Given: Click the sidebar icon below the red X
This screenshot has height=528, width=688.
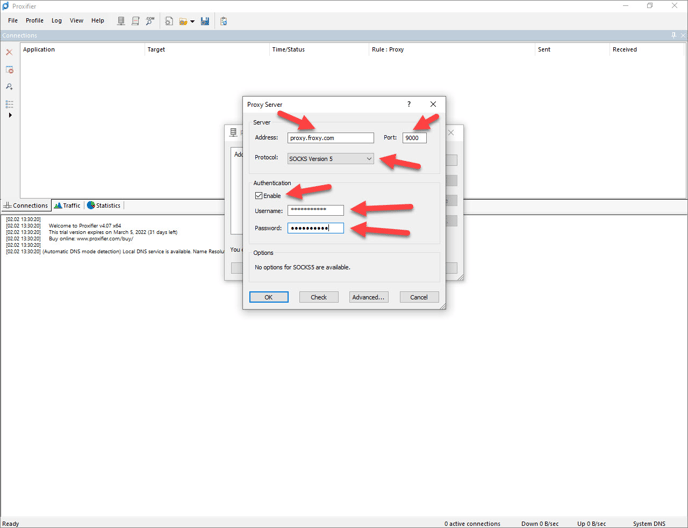Looking at the screenshot, I should (x=9, y=70).
